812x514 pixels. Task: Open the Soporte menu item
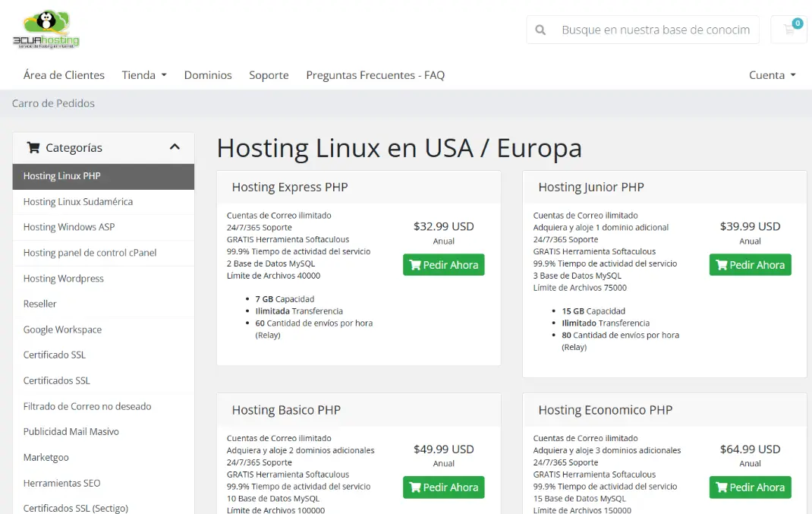tap(269, 75)
